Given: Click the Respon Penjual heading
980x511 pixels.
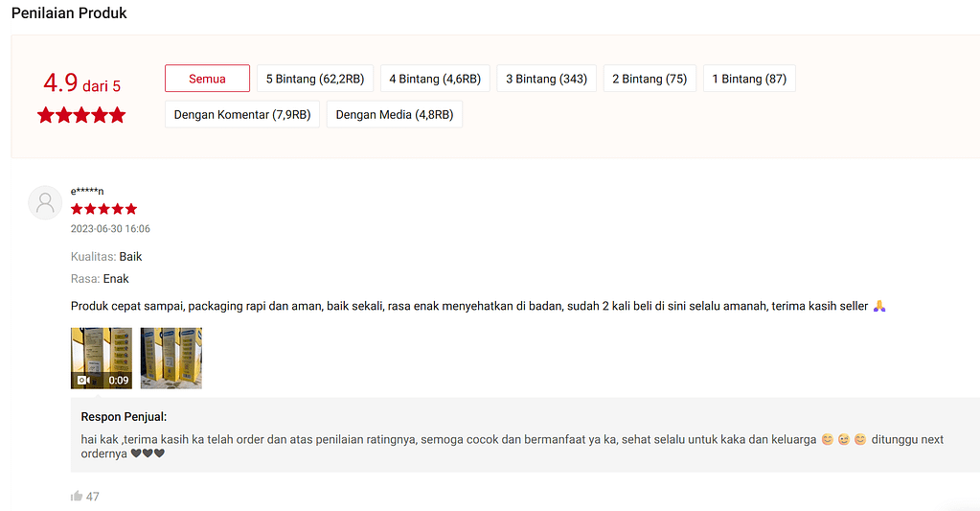Looking at the screenshot, I should tap(124, 417).
